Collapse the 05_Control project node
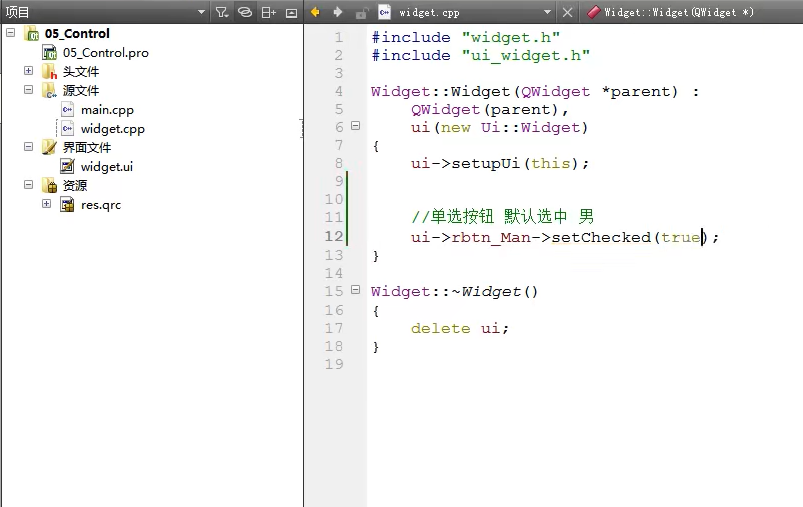This screenshot has width=803, height=507. 10,33
